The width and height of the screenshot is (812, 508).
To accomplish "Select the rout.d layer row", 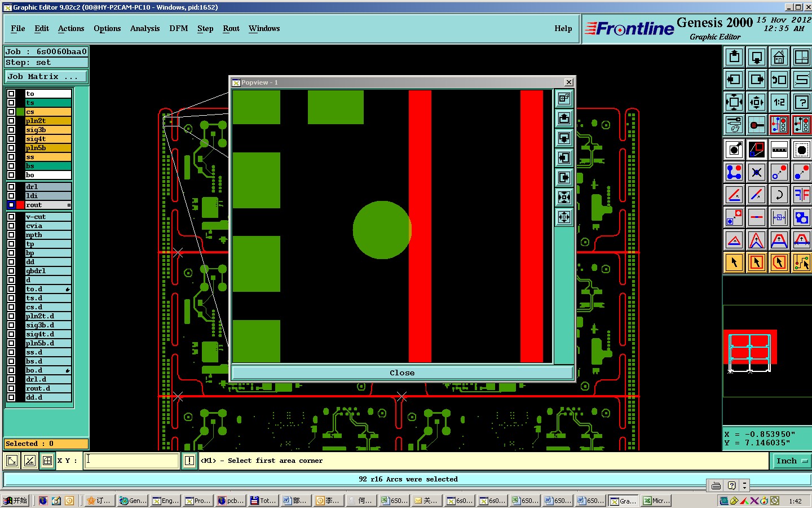I will [48, 388].
